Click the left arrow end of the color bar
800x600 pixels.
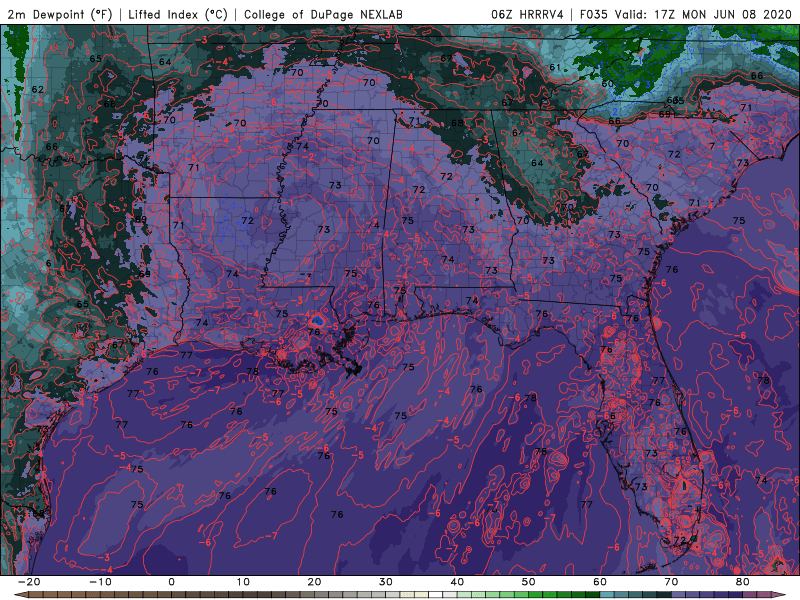(20, 595)
